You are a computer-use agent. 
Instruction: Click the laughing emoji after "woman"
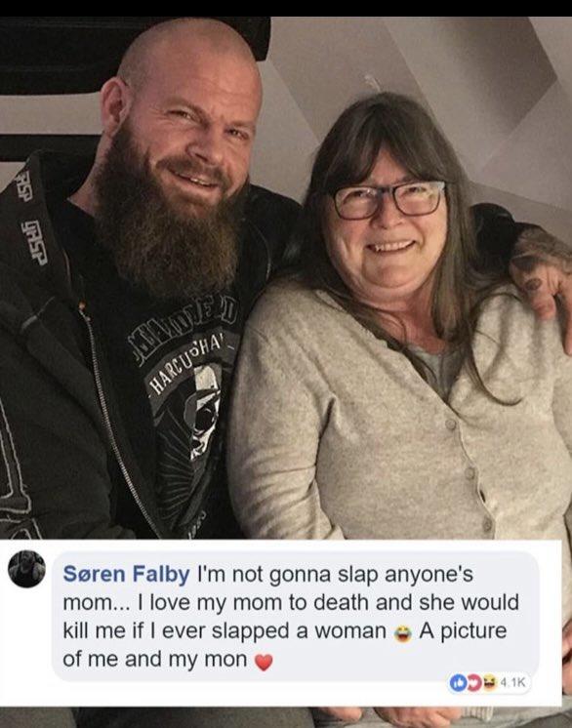tap(402, 633)
